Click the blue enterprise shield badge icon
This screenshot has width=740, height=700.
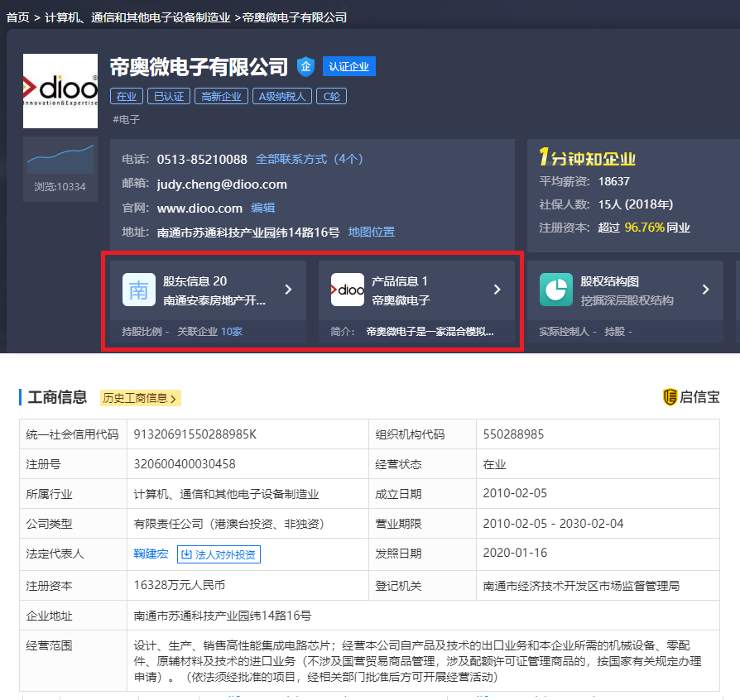pos(305,66)
